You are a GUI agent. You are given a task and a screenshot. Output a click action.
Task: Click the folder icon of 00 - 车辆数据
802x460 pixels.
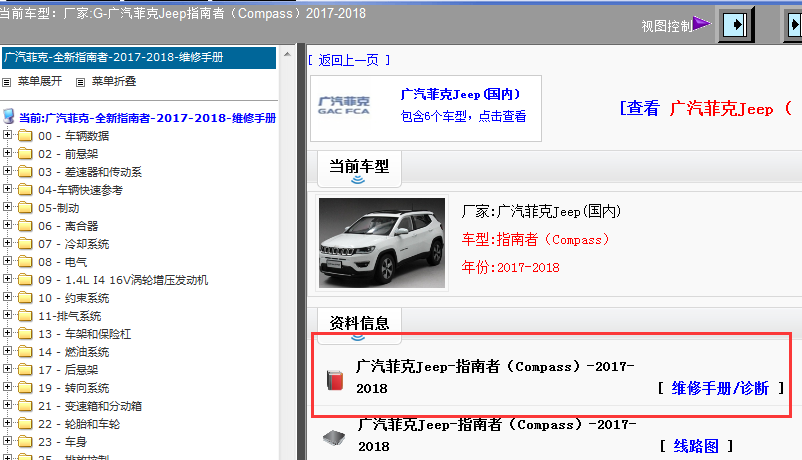click(x=25, y=136)
